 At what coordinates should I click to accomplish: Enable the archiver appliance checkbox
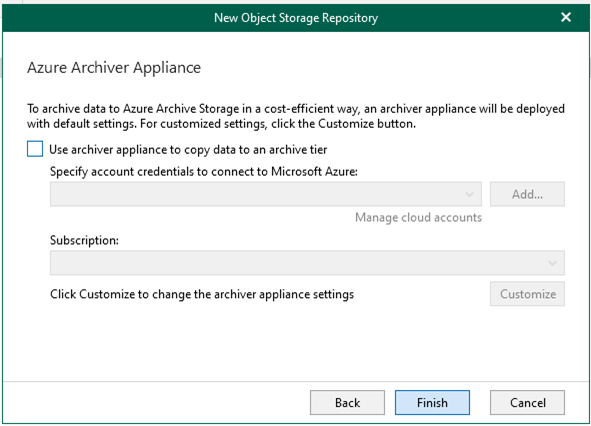pos(35,149)
